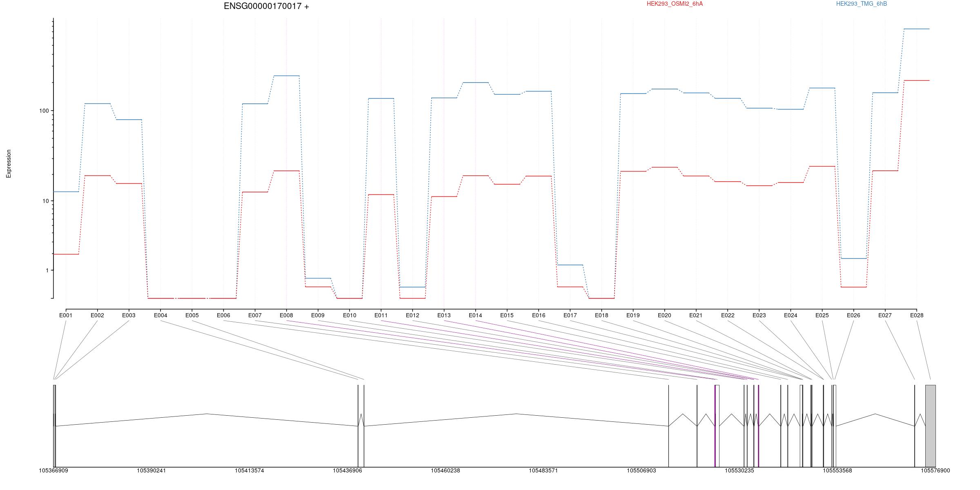
Task: Click exon label E007
Action: tap(255, 315)
